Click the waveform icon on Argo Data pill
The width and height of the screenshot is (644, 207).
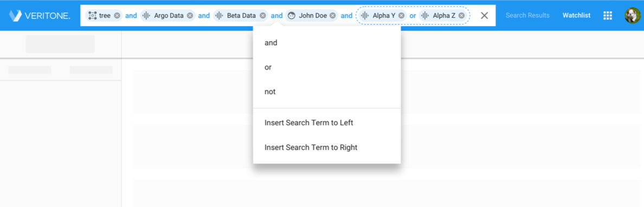pyautogui.click(x=146, y=16)
